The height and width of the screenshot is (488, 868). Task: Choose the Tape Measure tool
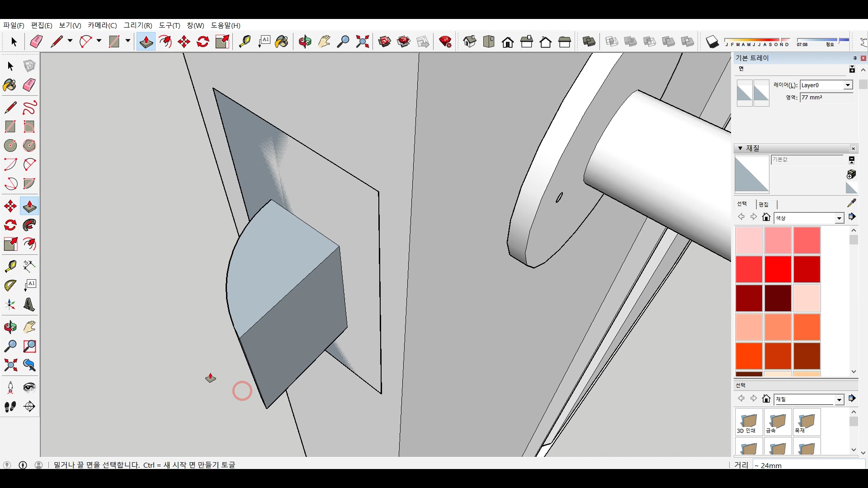point(10,266)
